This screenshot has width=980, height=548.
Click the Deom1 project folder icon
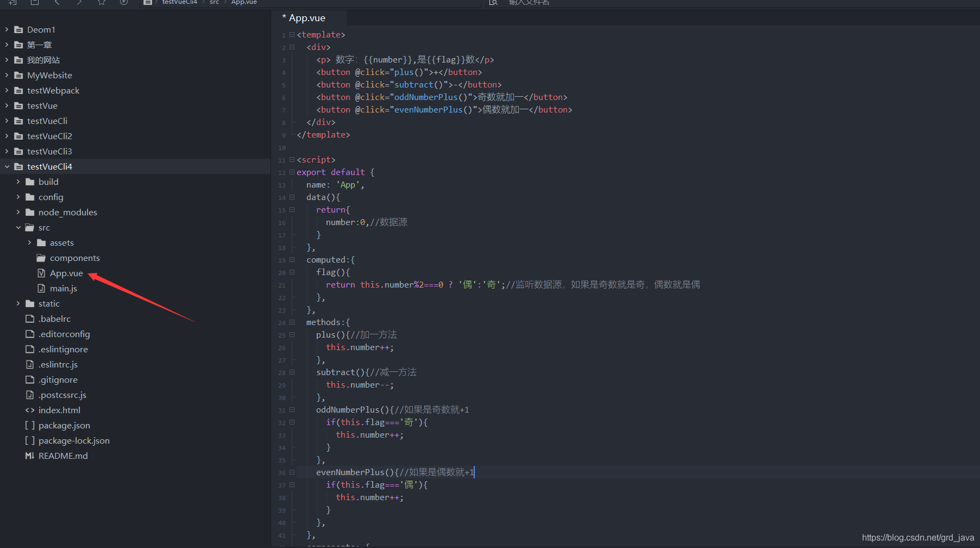click(x=18, y=29)
